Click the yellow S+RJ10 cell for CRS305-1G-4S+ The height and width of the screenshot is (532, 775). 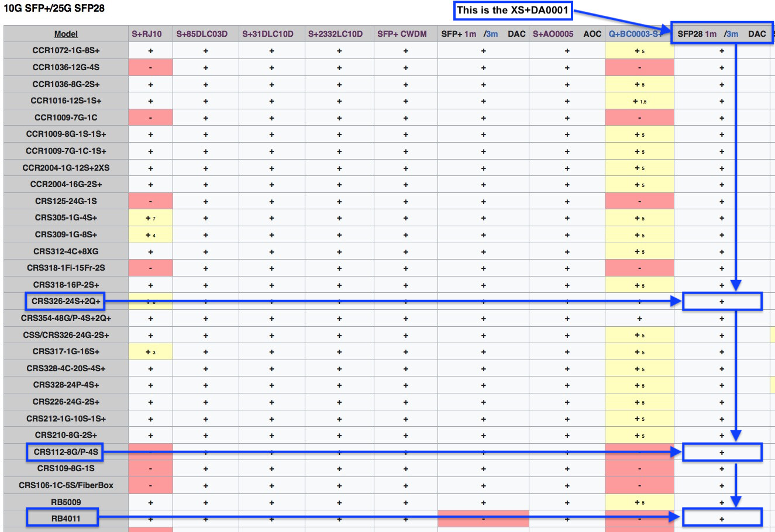point(150,217)
